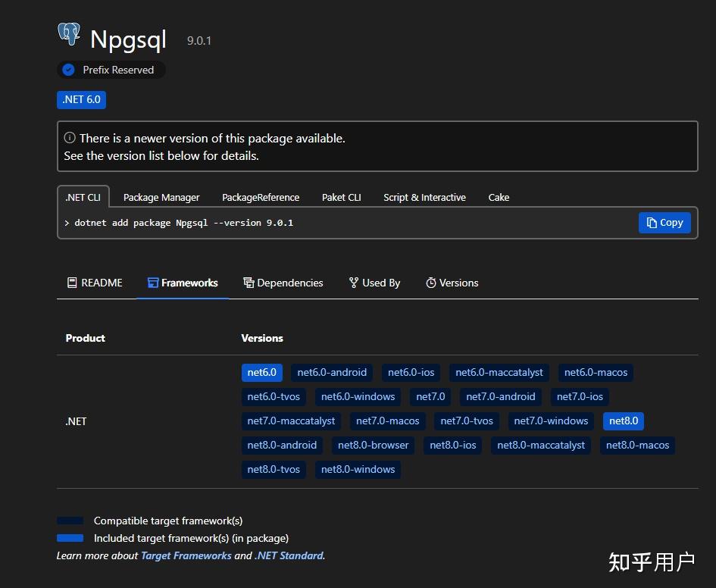Click the blue checkmark icon on Prefix Reserved badge
Screen dimensions: 716x588
pyautogui.click(x=68, y=70)
